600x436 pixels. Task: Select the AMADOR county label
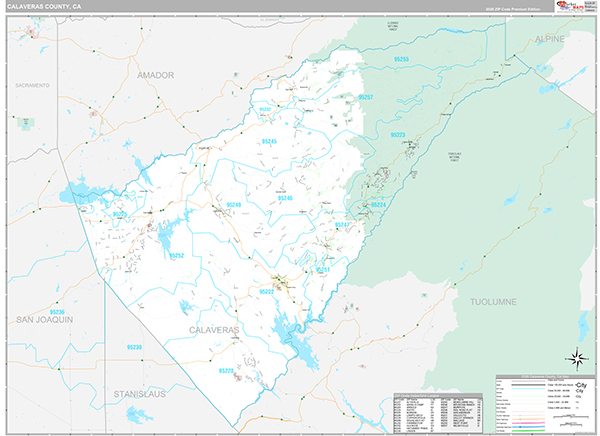point(155,75)
